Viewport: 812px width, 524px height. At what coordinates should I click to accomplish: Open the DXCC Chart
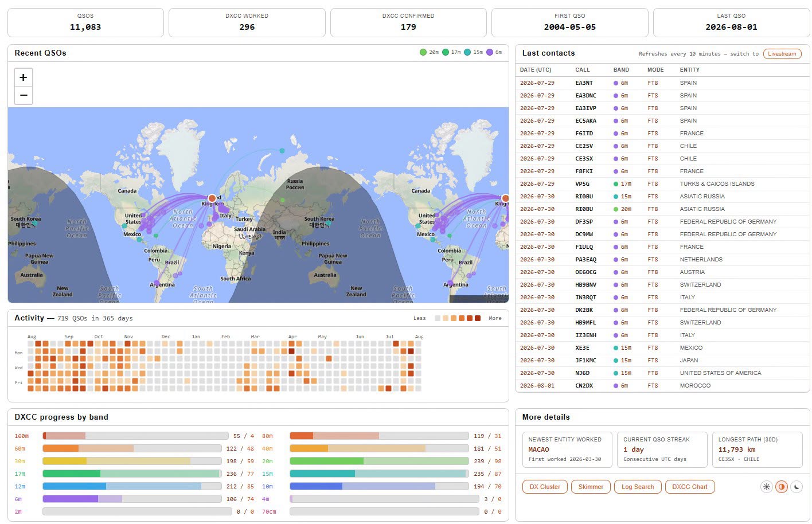point(690,487)
